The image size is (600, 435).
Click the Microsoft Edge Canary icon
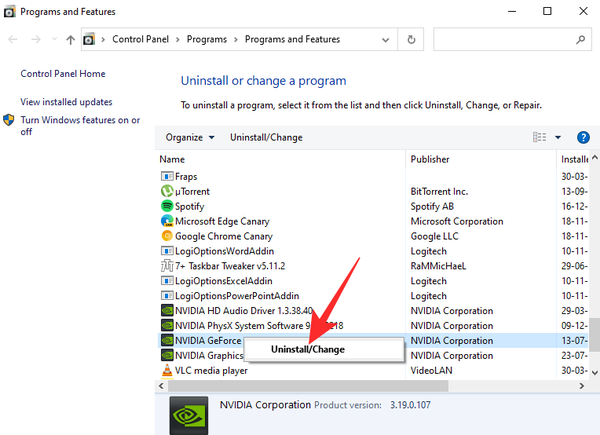click(x=167, y=221)
